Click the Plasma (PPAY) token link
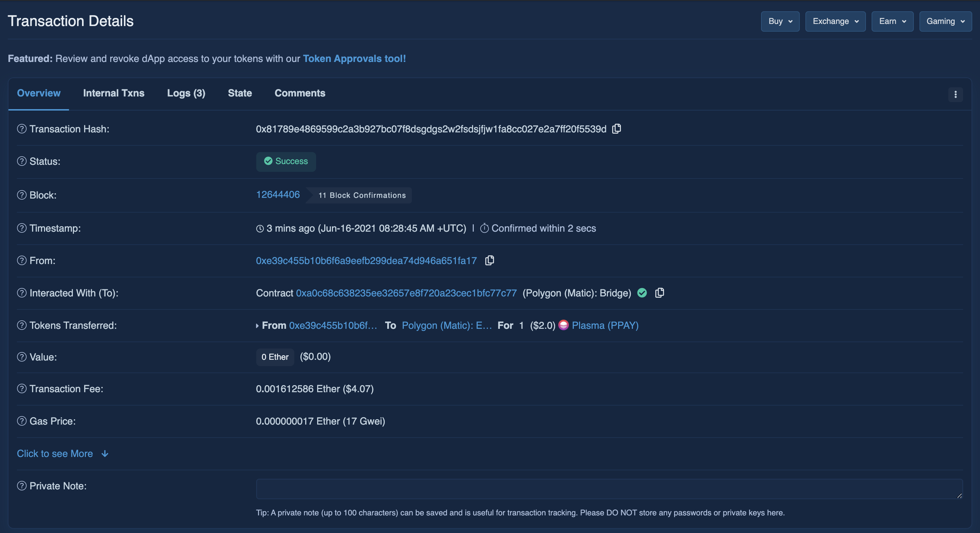The width and height of the screenshot is (980, 533). [x=605, y=325]
